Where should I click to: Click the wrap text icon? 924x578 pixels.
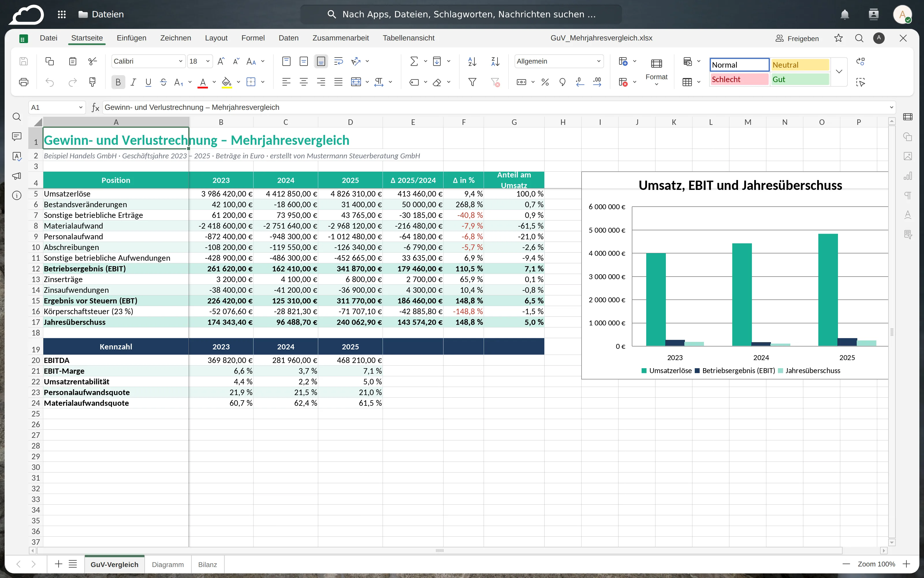338,61
